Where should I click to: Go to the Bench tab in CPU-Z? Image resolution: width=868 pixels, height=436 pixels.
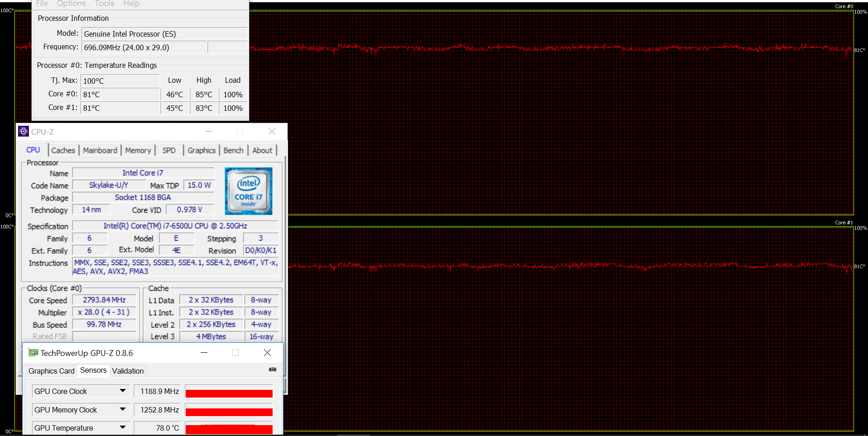pos(233,151)
